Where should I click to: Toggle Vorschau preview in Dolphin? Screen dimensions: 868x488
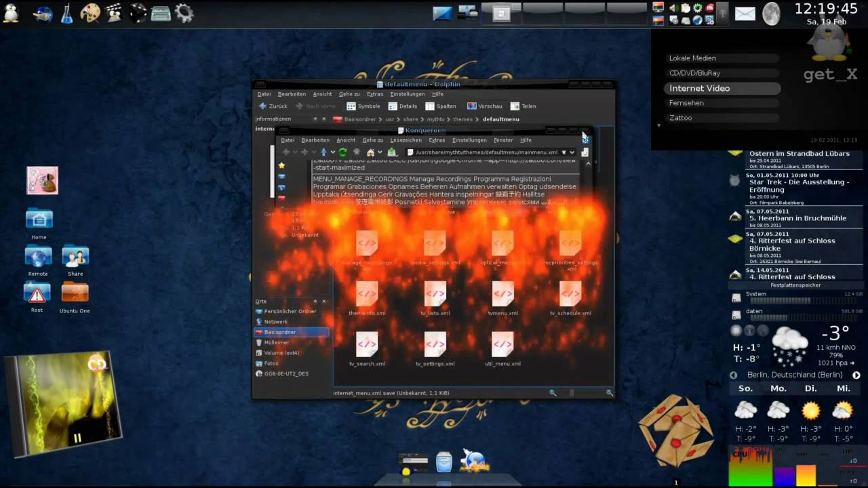click(485, 106)
